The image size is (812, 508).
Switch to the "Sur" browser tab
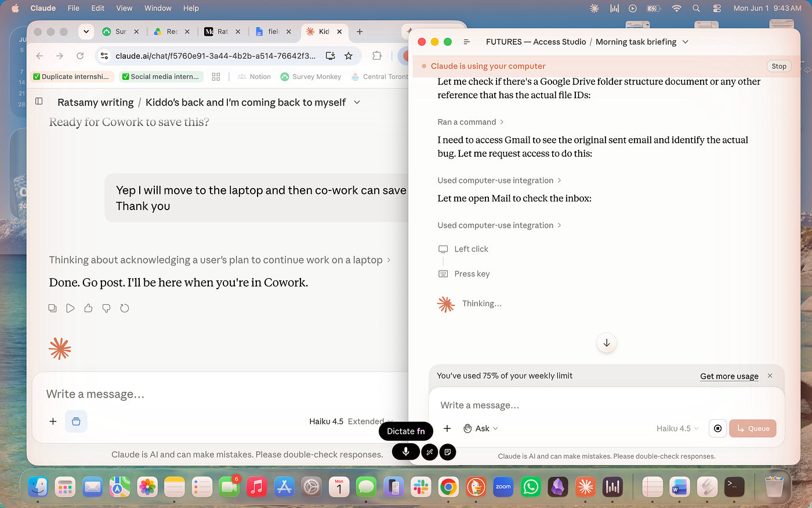pyautogui.click(x=121, y=32)
